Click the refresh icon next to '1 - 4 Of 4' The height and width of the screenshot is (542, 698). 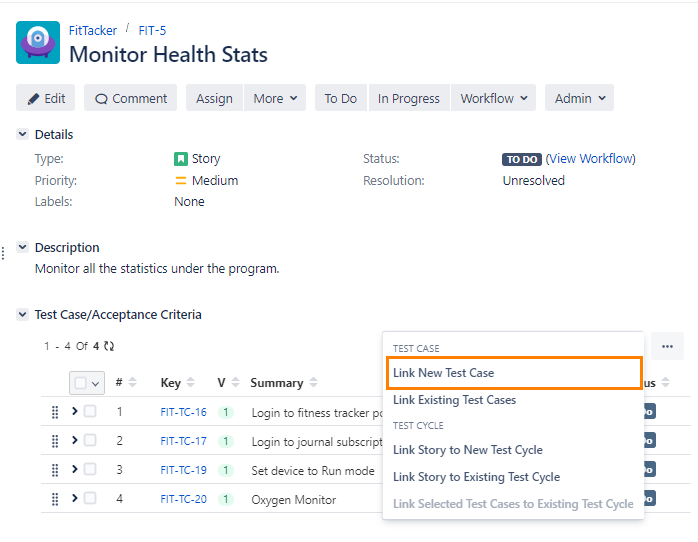tap(109, 346)
